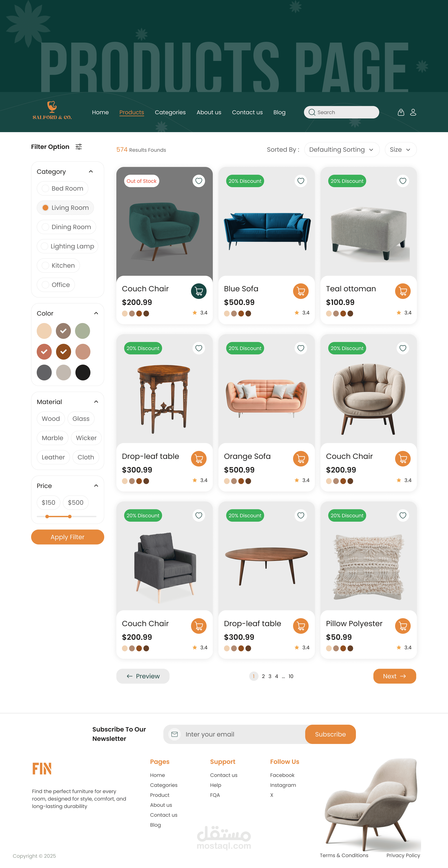Open the Defaulting Sorting dropdown
This screenshot has width=448, height=868.
point(341,150)
